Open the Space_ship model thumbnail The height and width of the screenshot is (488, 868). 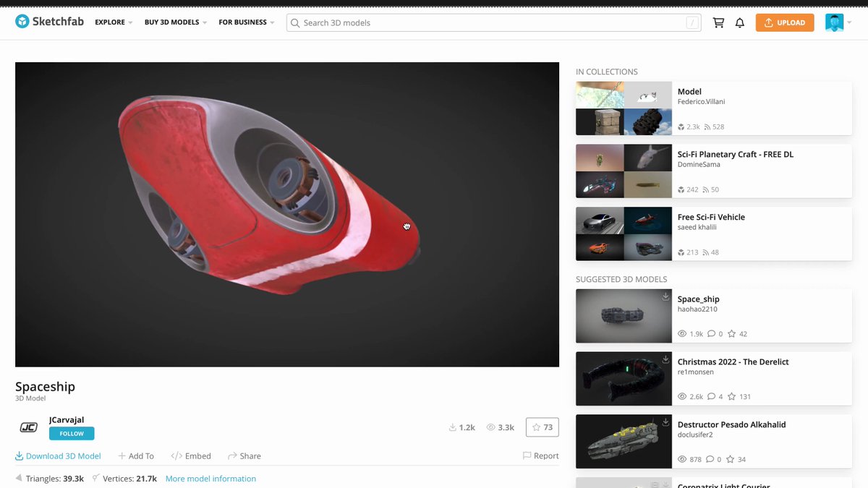click(624, 316)
